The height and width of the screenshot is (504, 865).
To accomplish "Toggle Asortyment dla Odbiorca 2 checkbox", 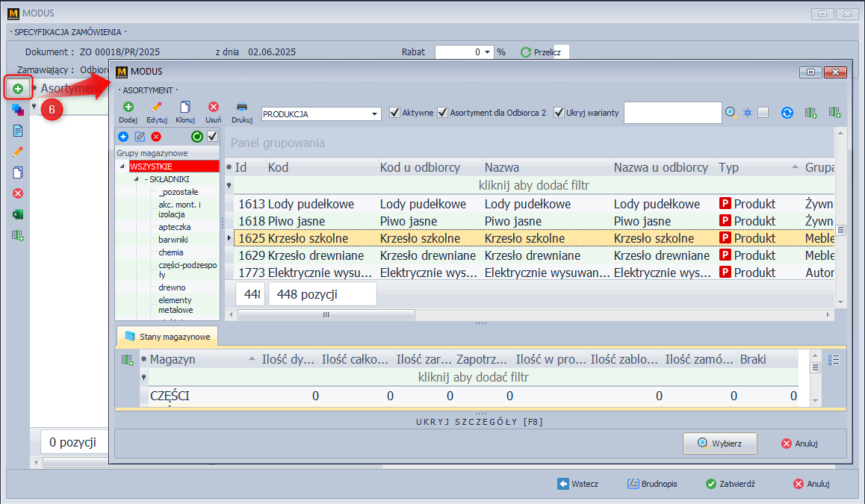I will (x=443, y=113).
